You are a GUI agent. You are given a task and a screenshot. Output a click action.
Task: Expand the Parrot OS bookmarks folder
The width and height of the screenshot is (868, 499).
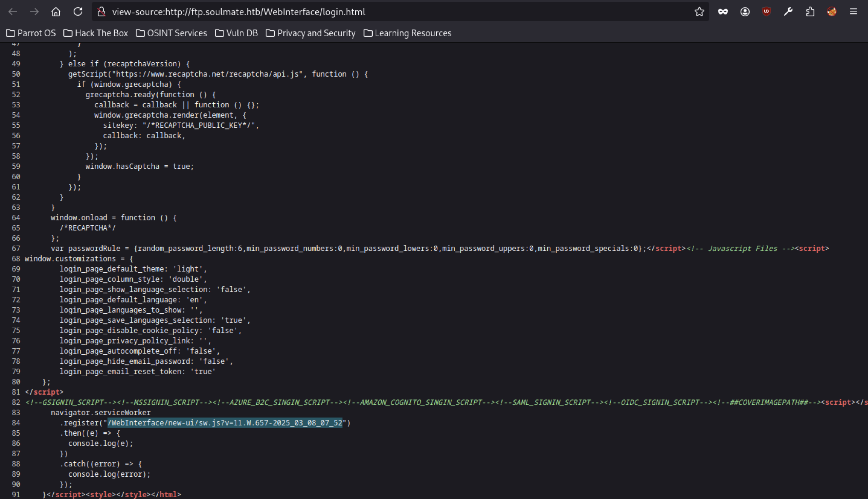31,33
